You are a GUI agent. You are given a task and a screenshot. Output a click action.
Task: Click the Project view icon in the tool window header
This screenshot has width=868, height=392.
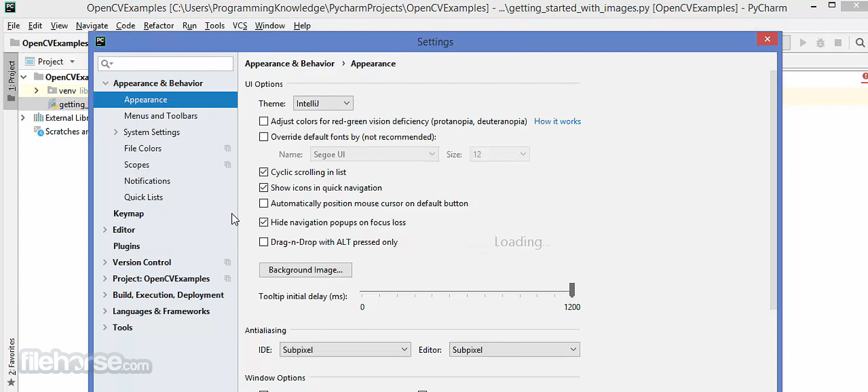pos(30,62)
